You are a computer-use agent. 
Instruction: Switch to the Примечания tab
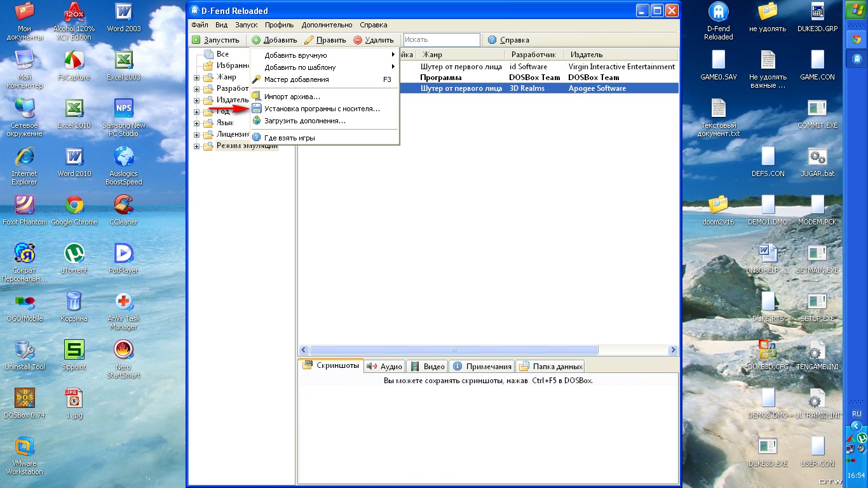482,366
